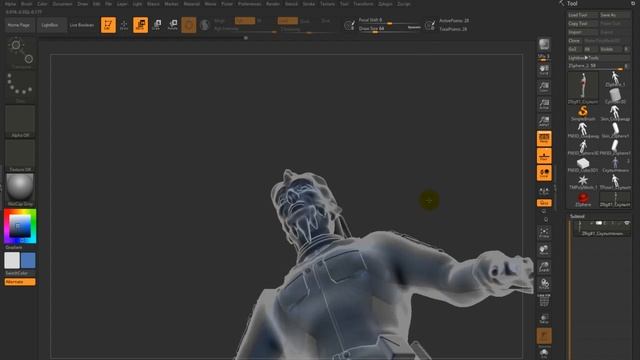Open the Texture Off selector
The width and height of the screenshot is (640, 360).
click(x=20, y=156)
